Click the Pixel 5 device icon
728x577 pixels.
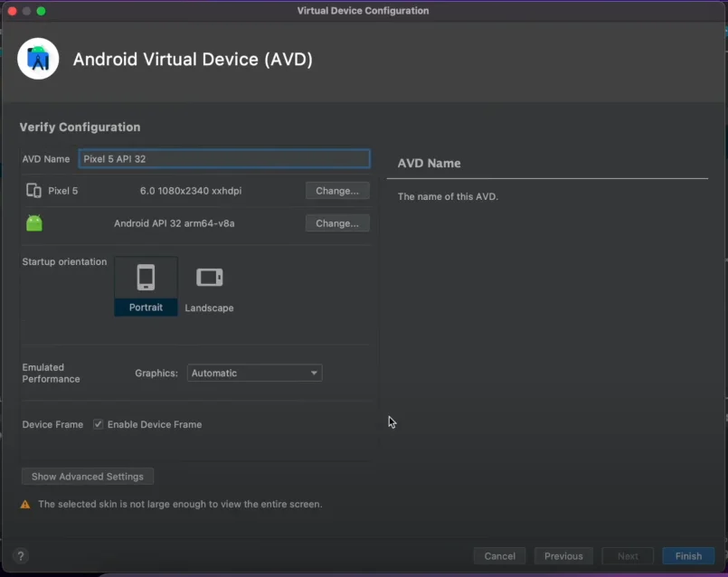click(x=34, y=191)
